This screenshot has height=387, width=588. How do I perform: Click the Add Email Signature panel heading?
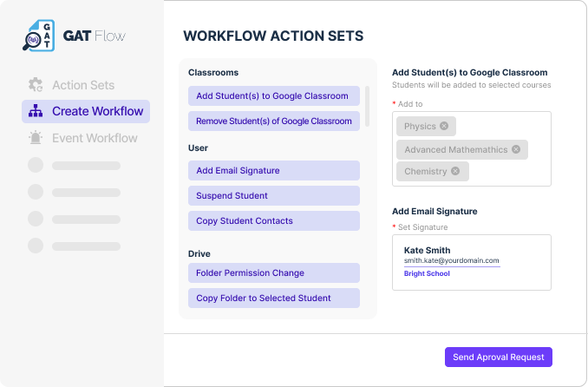tap(434, 212)
